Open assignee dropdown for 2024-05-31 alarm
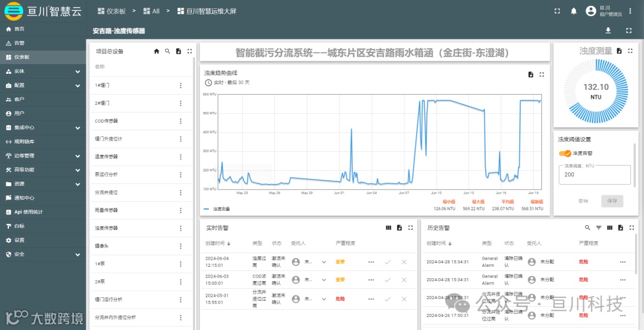The image size is (644, 330). [324, 299]
